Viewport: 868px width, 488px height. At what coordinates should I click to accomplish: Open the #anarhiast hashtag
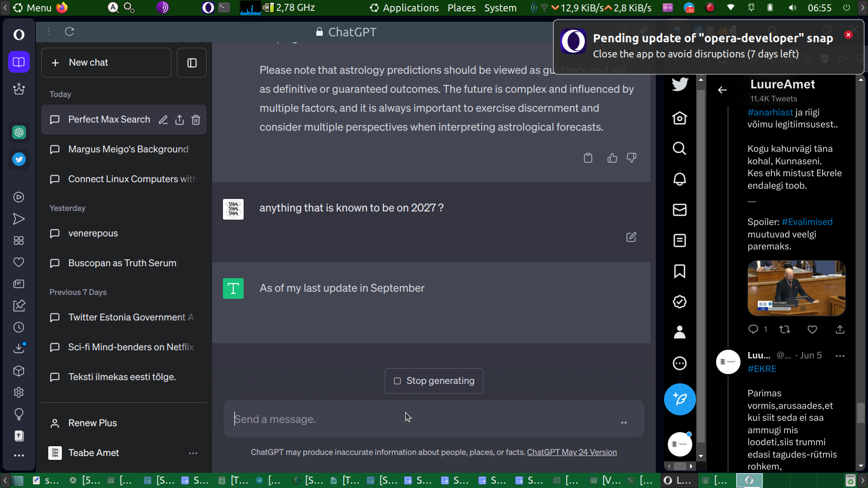(x=770, y=112)
